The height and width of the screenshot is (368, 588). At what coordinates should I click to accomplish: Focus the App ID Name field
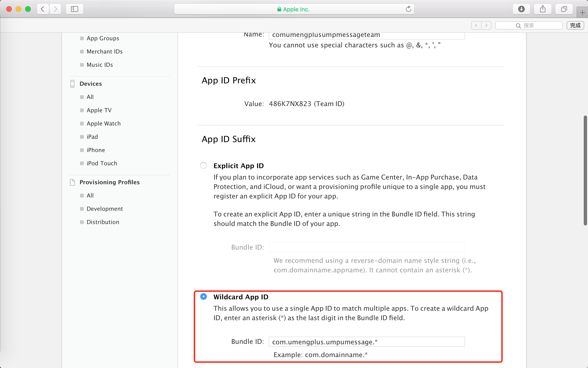coord(367,36)
